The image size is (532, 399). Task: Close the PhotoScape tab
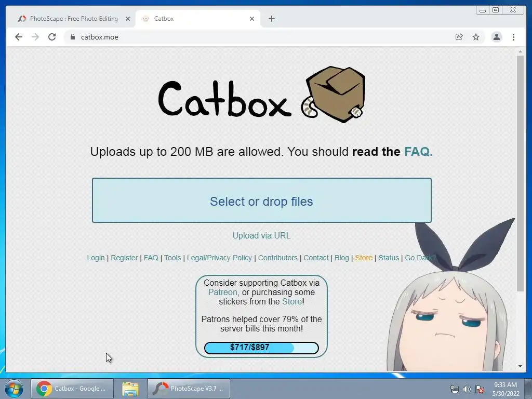click(128, 19)
